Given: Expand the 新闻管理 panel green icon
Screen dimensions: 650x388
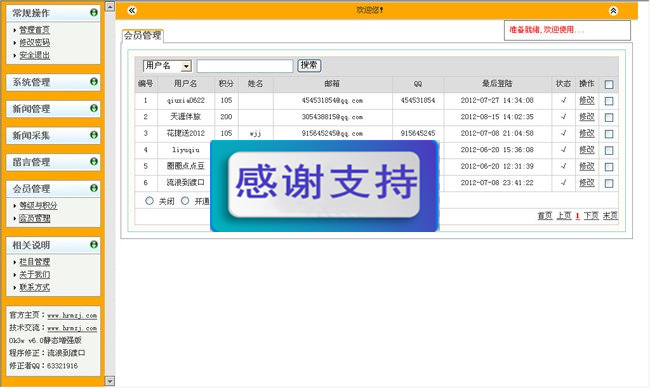Looking at the screenshot, I should [x=94, y=108].
